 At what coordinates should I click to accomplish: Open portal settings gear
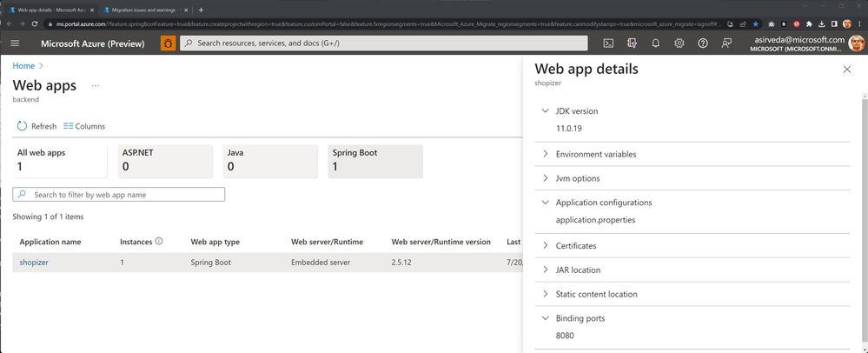[x=679, y=43]
